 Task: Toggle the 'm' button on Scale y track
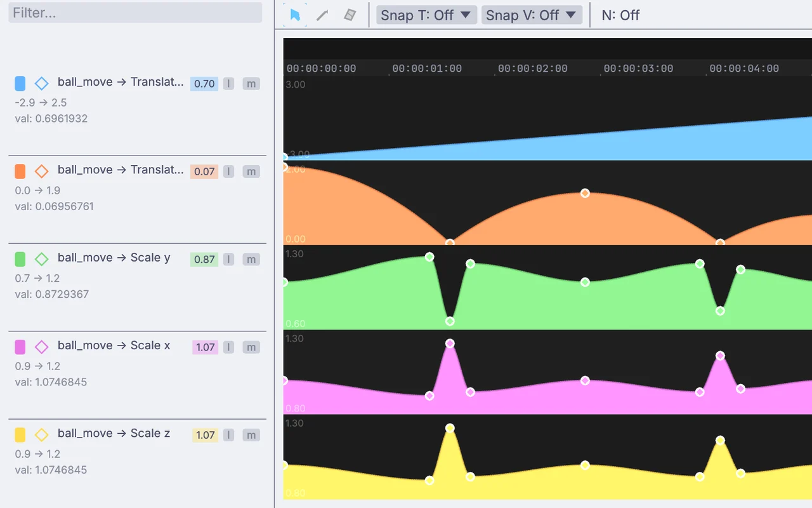click(x=251, y=259)
